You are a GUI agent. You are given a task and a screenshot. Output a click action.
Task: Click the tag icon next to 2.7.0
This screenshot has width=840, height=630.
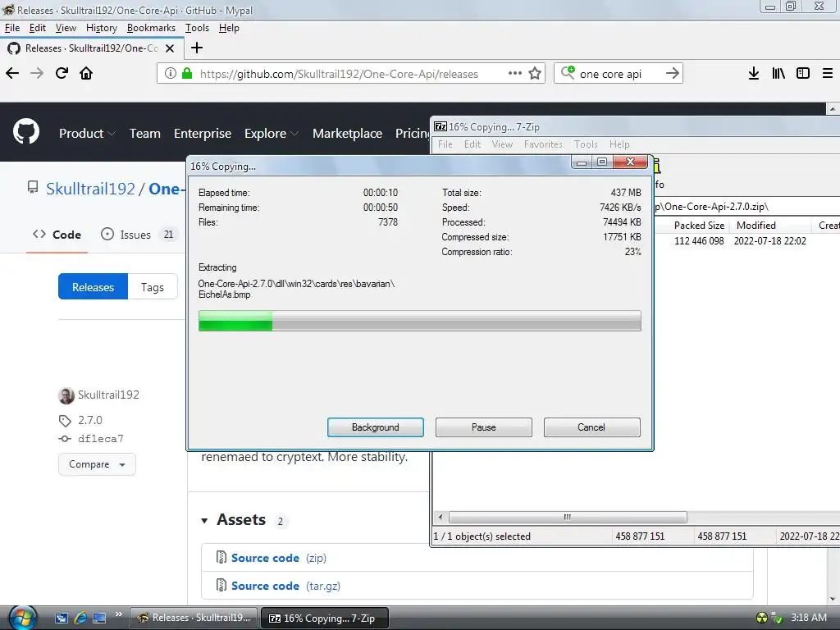tap(65, 421)
